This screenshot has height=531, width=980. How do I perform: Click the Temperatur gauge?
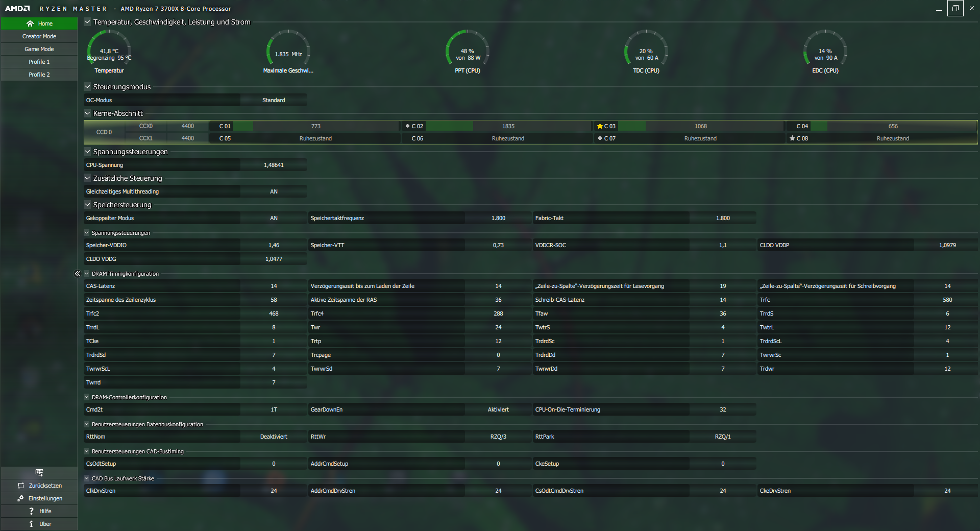pos(109,52)
